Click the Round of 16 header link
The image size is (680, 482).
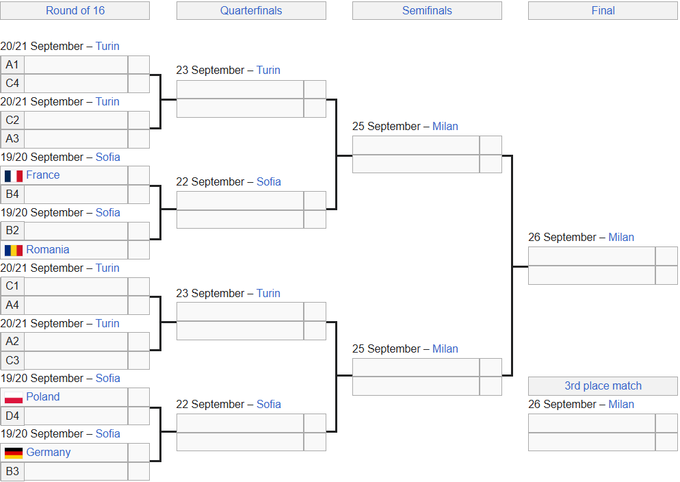coord(75,10)
